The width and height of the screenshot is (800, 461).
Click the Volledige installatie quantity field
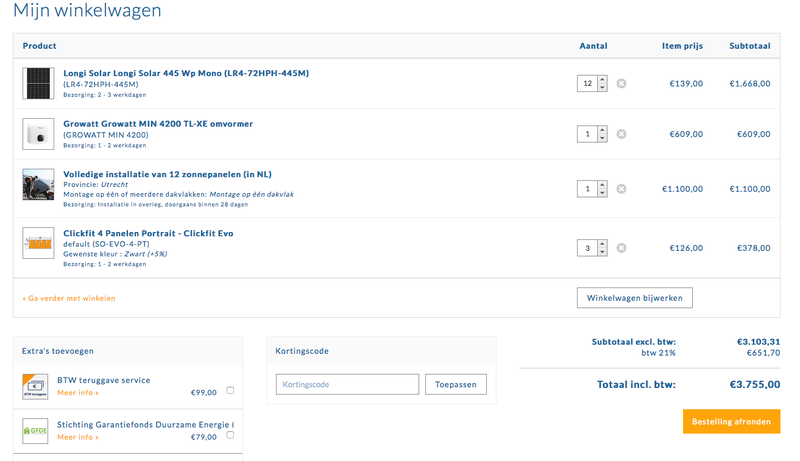[x=586, y=188]
